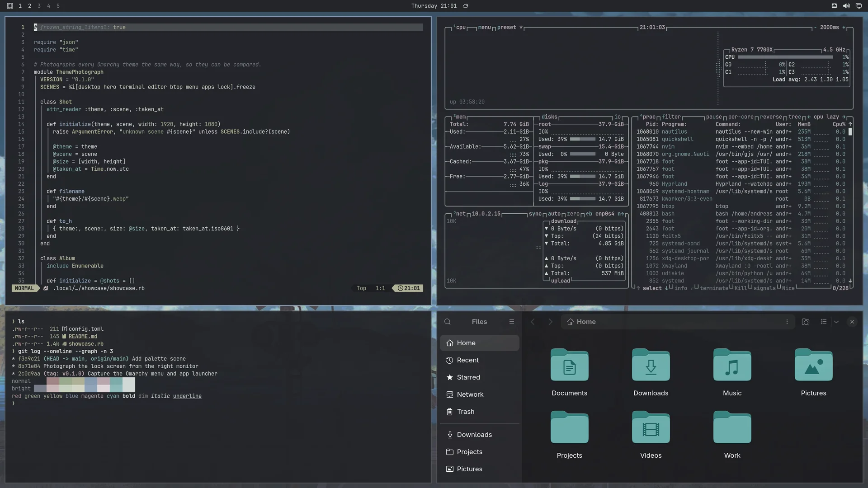Go forward in Files navigation

tap(550, 322)
